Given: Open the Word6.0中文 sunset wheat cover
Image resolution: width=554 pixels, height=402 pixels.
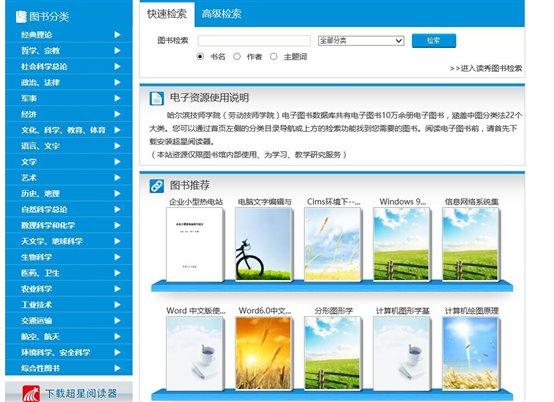Looking at the screenshot, I should (x=264, y=353).
